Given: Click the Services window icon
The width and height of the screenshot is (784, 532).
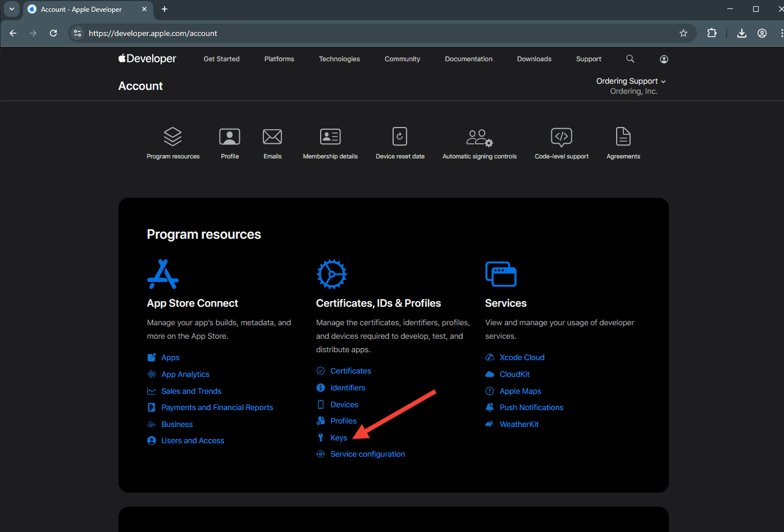Looking at the screenshot, I should [500, 274].
